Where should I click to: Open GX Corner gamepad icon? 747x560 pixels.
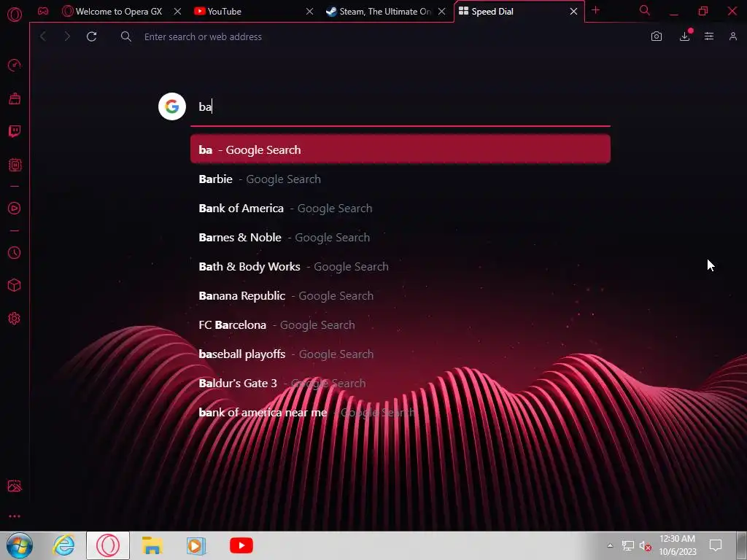(x=43, y=11)
